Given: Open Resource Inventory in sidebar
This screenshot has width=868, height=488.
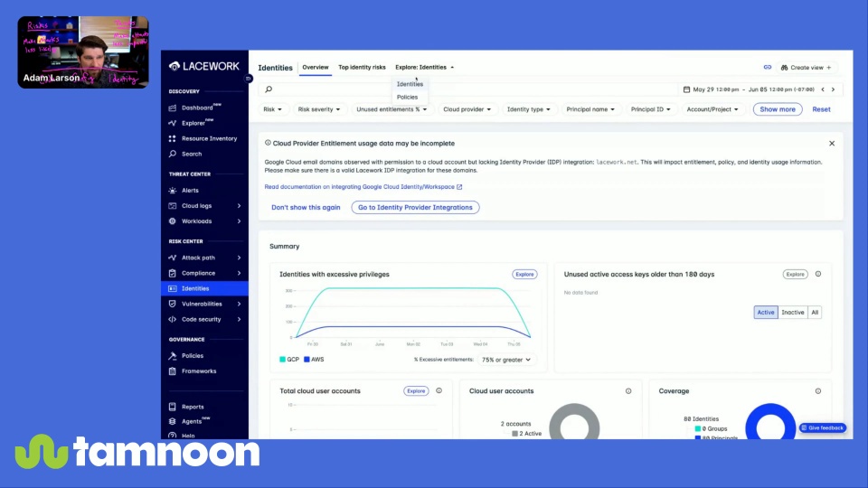Looking at the screenshot, I should click(x=209, y=139).
